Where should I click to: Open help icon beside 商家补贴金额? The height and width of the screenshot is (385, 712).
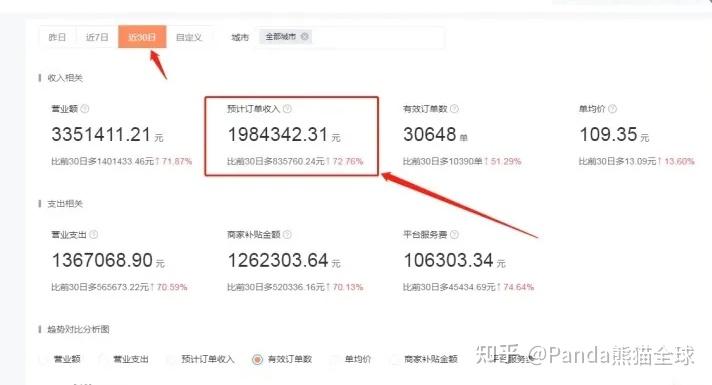click(287, 234)
